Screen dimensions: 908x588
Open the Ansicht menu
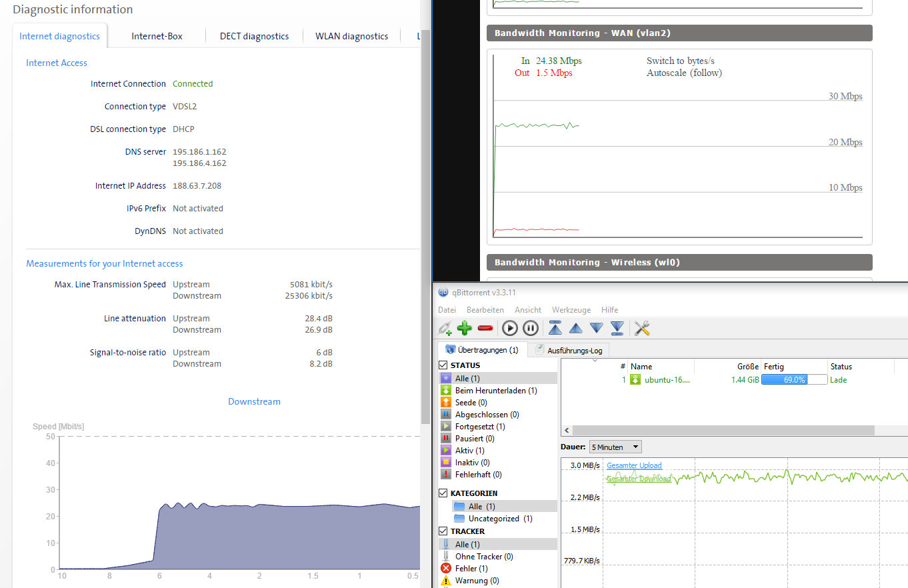click(x=528, y=310)
